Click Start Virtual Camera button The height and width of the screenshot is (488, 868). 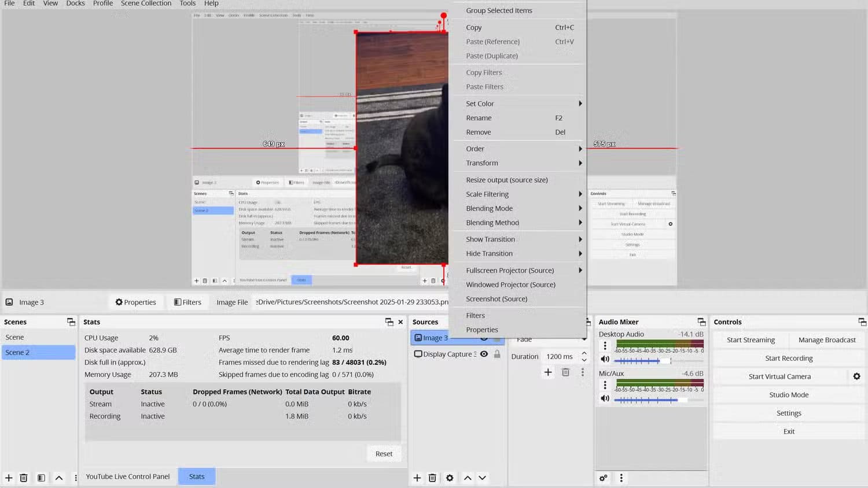[779, 376]
